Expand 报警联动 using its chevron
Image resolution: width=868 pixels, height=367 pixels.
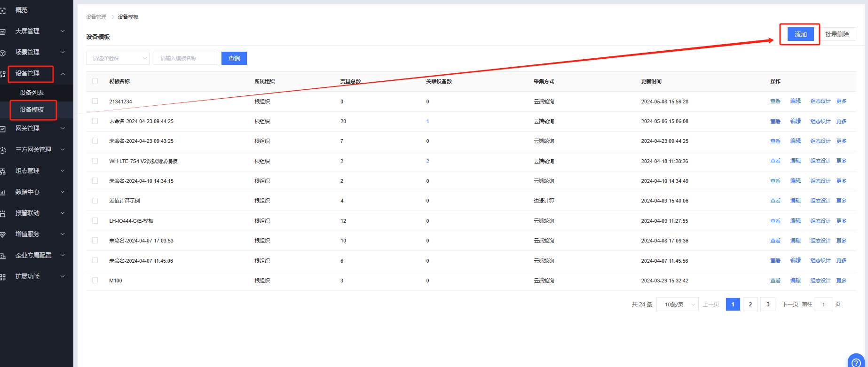[63, 213]
